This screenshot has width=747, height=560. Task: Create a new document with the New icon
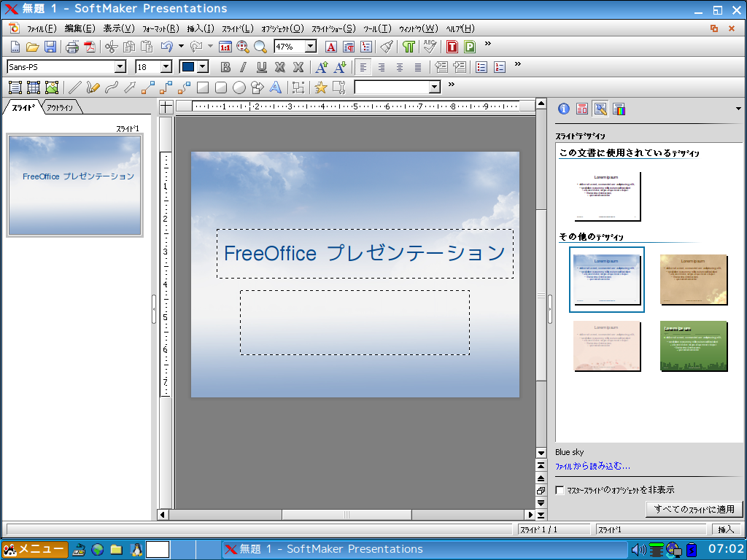click(x=15, y=47)
